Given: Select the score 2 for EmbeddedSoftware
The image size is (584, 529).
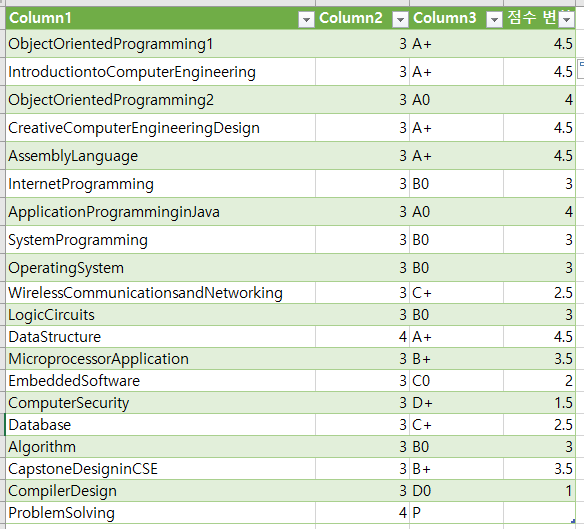Looking at the screenshot, I should click(x=539, y=381).
